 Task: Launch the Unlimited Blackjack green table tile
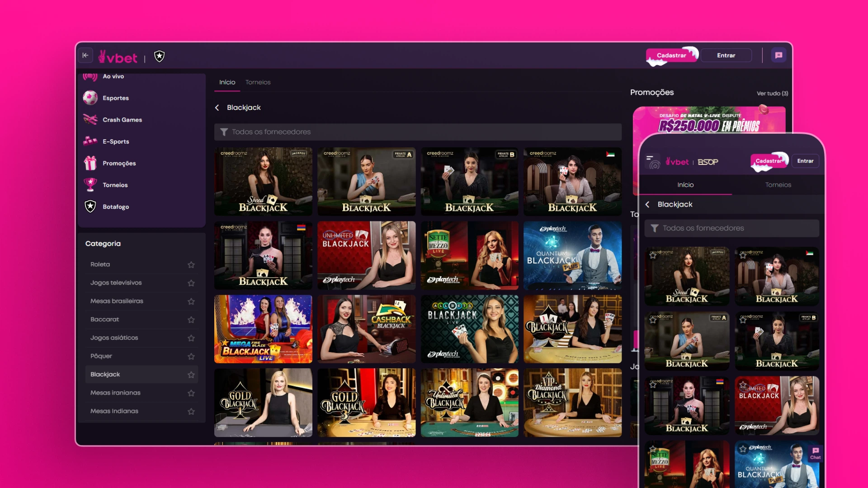469,403
